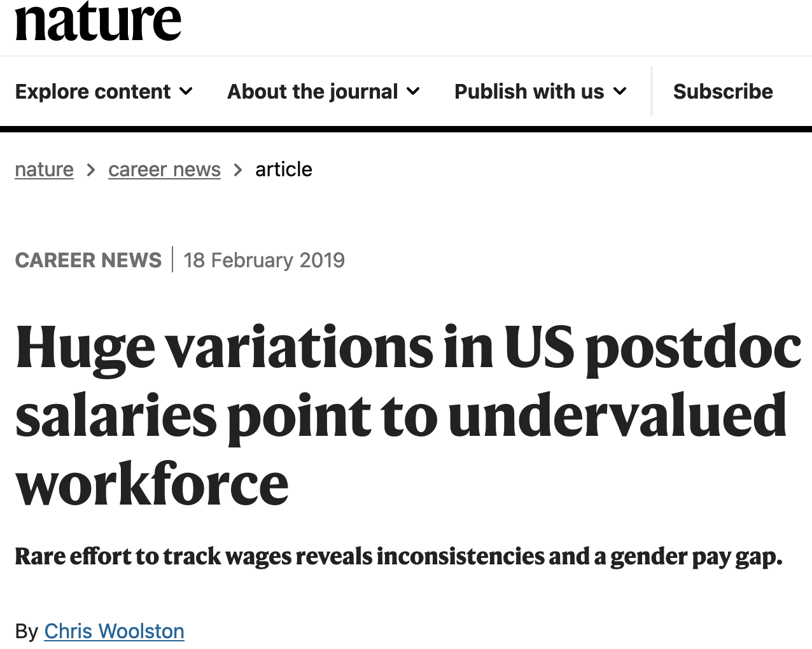Click the 18 February 2019 date

(x=264, y=260)
